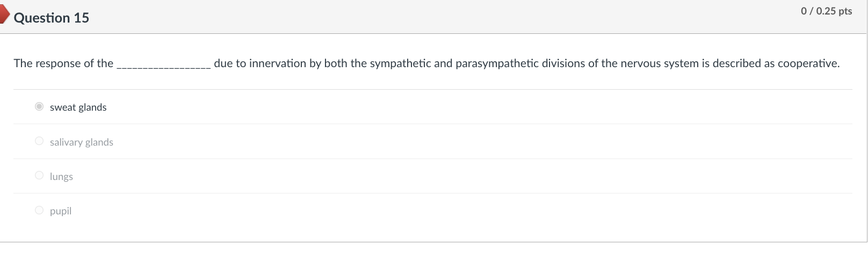Click the red incorrect-answer marker icon
868x259 pixels.
tap(4, 13)
